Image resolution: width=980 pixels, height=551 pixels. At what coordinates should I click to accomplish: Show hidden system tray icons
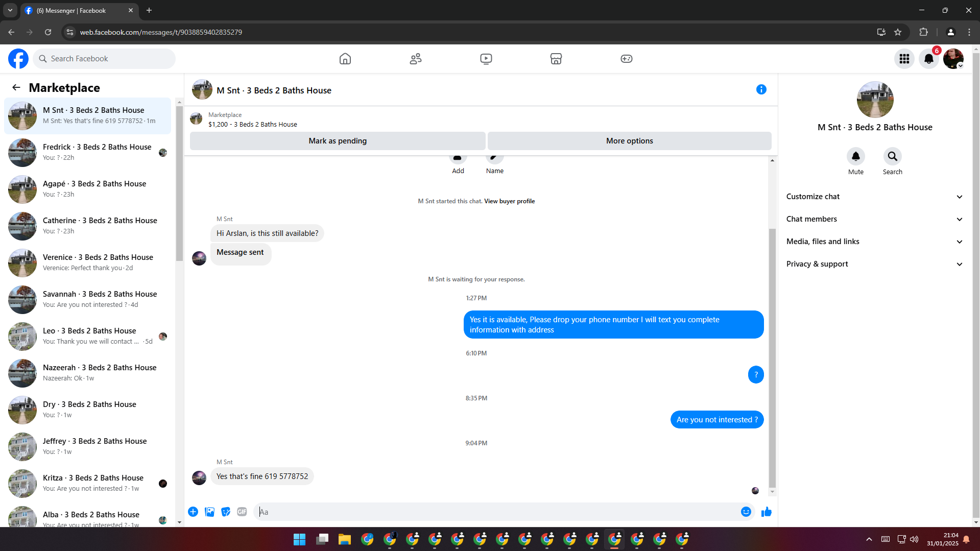coord(869,539)
